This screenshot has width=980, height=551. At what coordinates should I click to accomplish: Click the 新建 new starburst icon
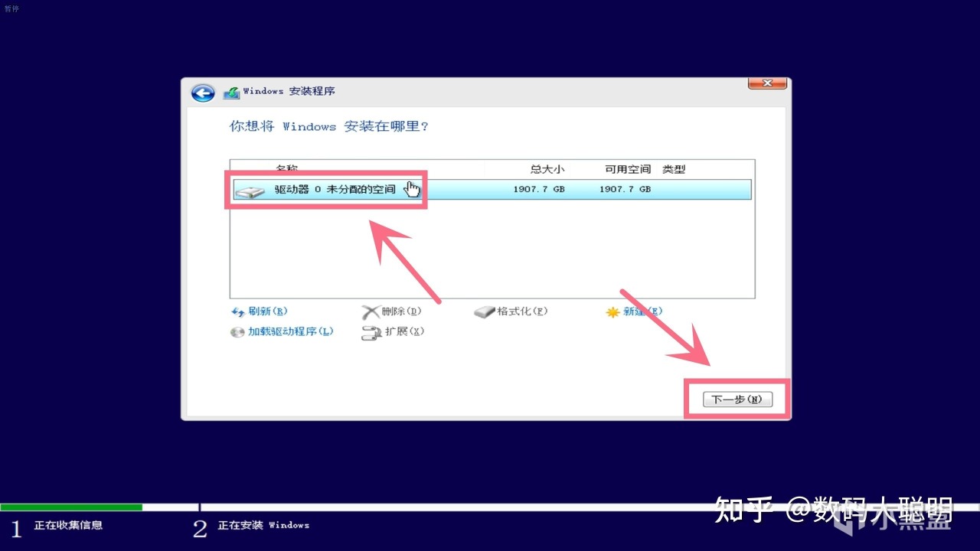(x=612, y=312)
